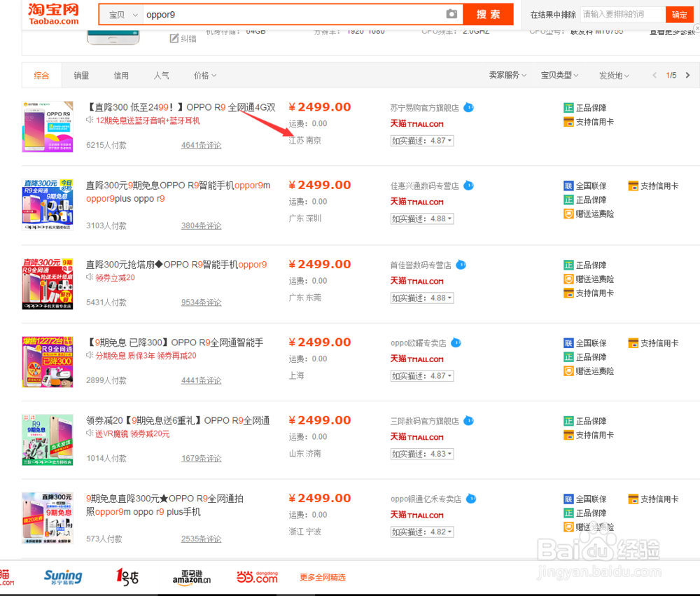The width and height of the screenshot is (700, 596).
Task: Open the oppo欧曙专卖店 store link
Action: pyautogui.click(x=418, y=343)
